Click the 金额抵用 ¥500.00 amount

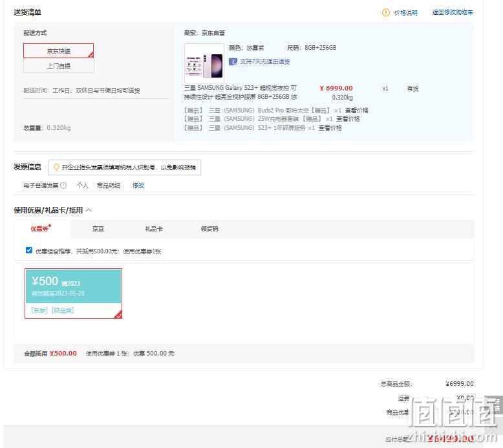(63, 354)
